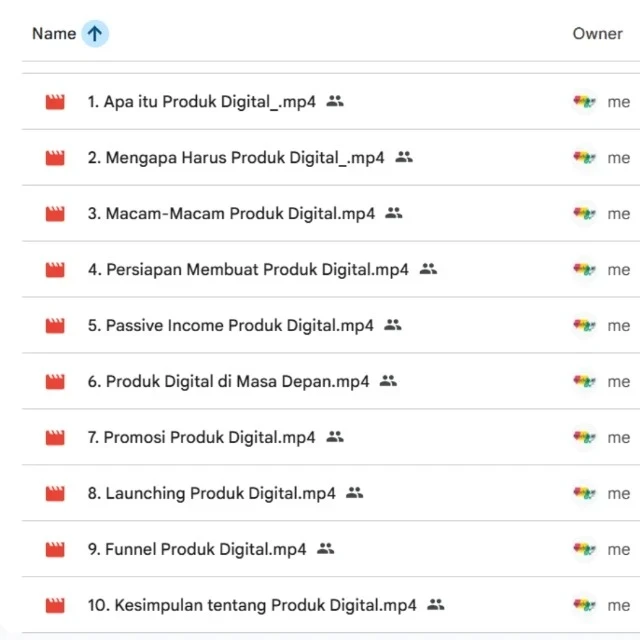Click shared icon next to Mengapa Harus Produk Digital
This screenshot has width=640, height=640.
click(404, 157)
